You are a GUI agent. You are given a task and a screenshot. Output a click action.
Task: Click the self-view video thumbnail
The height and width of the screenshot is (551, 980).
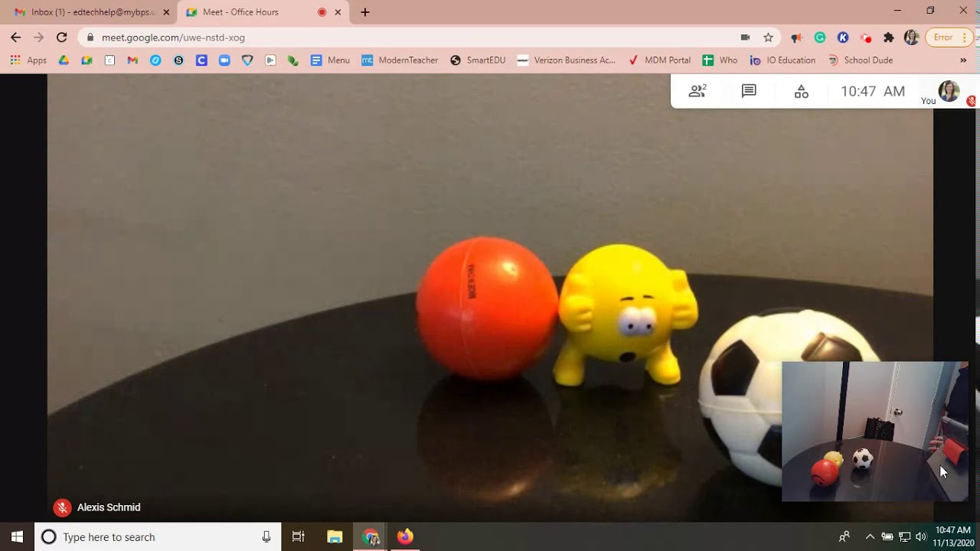874,431
